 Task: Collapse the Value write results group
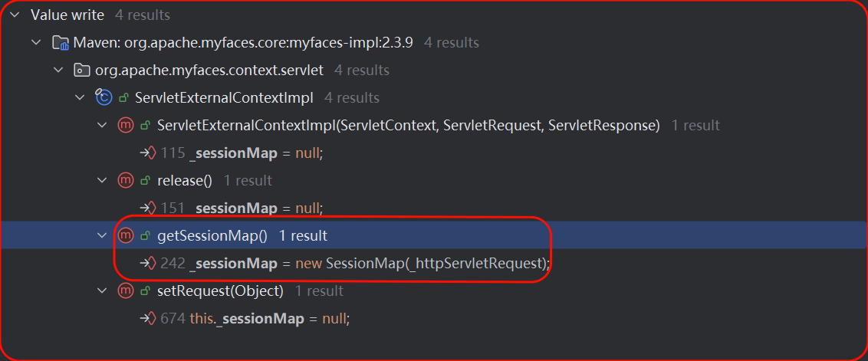[14, 15]
